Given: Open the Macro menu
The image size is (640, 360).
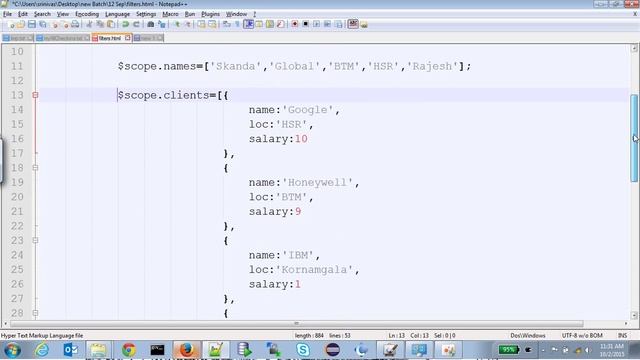Looking at the screenshot, I should pyautogui.click(x=170, y=14).
